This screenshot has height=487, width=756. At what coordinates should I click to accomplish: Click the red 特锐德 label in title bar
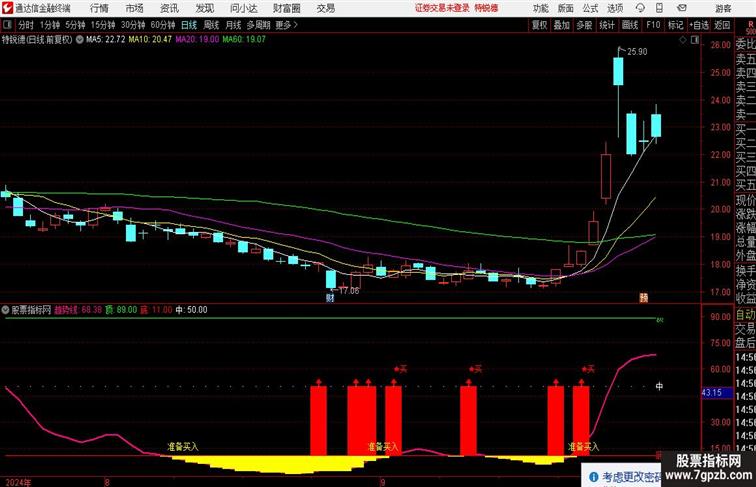(486, 8)
